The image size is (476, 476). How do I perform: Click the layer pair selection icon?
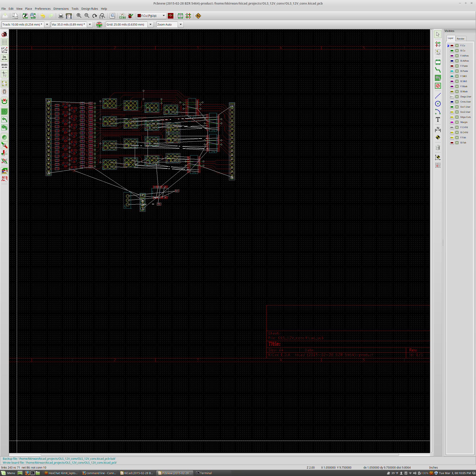coord(171,16)
